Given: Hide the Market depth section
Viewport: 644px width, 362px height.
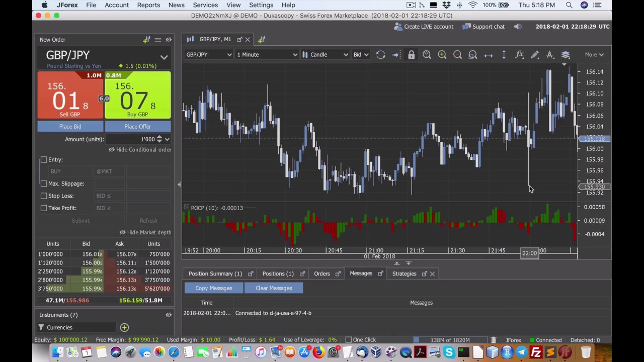Looking at the screenshot, I should point(145,232).
